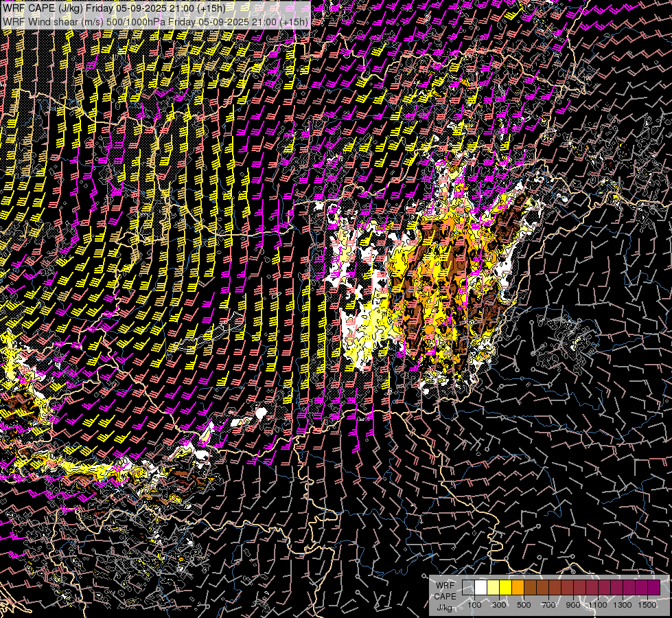
Task: Click the legend value 1300
Action: [x=623, y=605]
